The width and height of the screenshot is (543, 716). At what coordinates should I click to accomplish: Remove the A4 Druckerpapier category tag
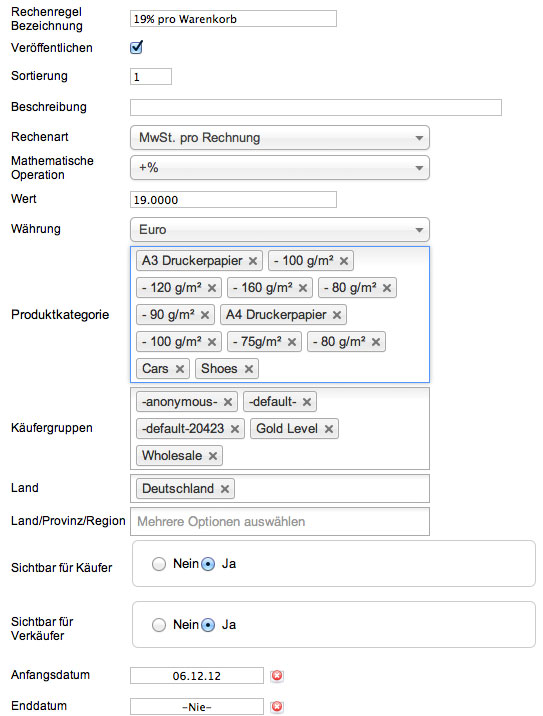point(337,315)
